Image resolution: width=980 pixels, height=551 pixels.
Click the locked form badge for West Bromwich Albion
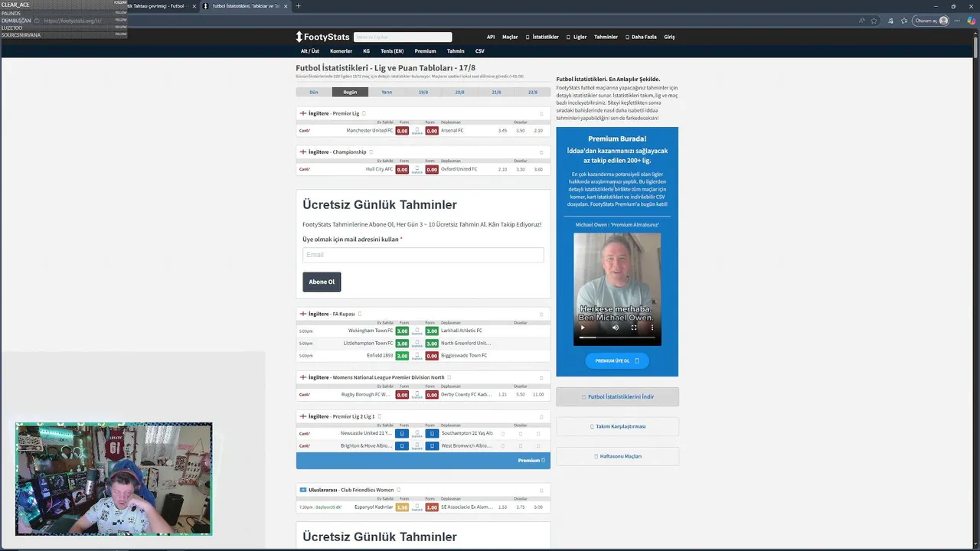432,445
